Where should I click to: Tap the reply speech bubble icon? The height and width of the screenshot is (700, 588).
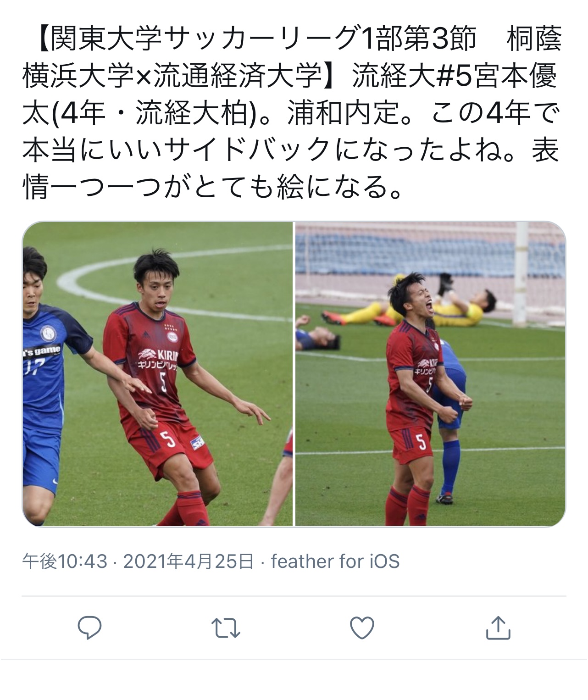[89, 628]
